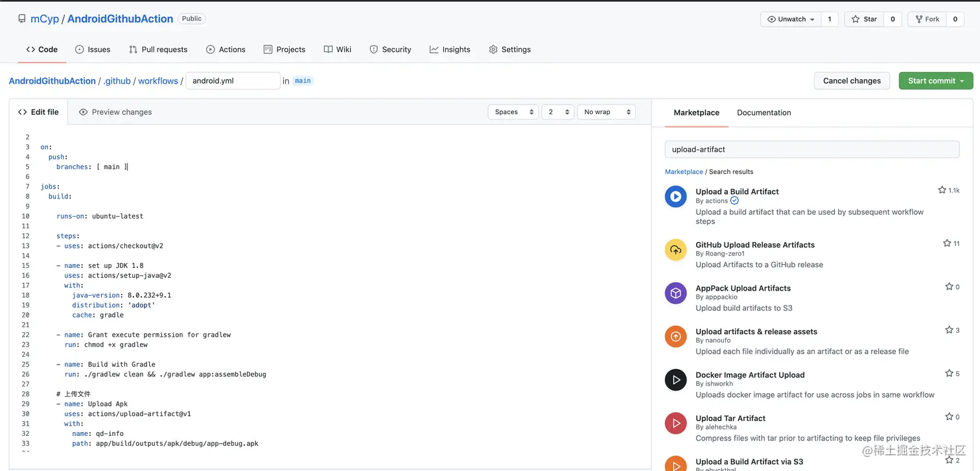Switch to Preview changes tab
Screen dimensions: 980x471
pos(115,112)
